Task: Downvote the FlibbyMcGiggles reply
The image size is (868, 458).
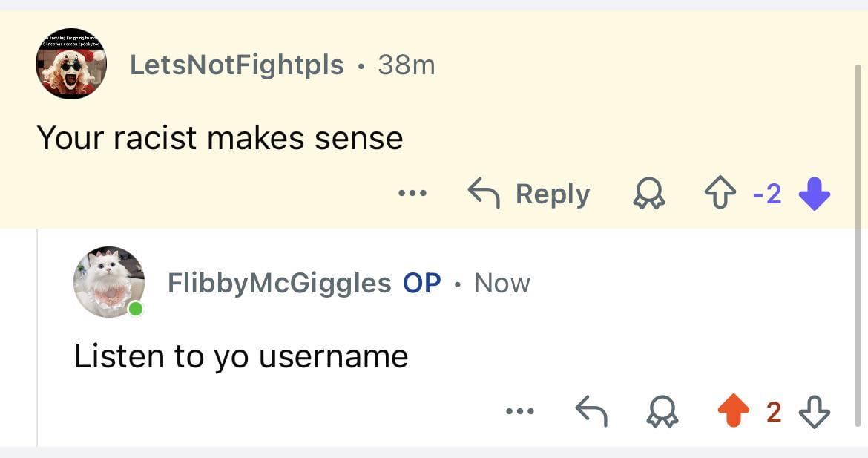Action: click(x=815, y=411)
